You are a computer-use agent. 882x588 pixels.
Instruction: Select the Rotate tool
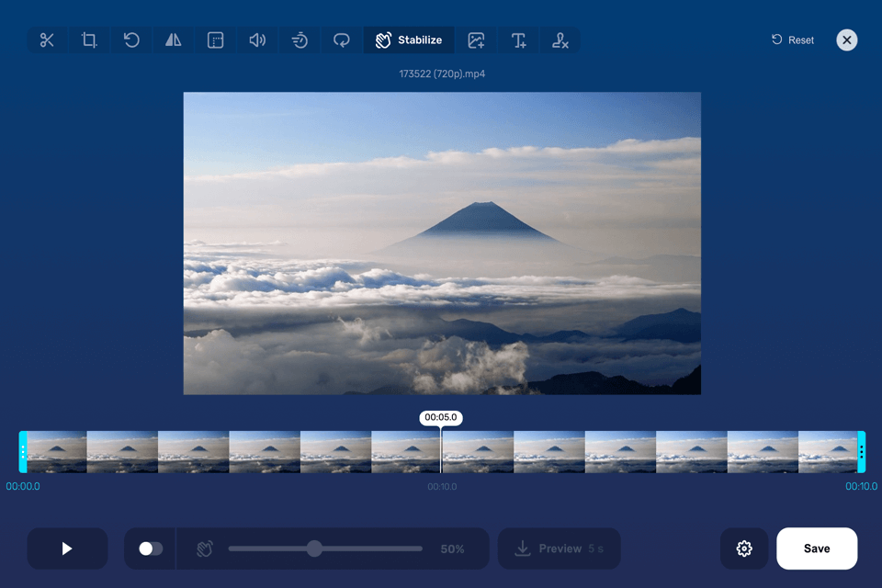pos(131,40)
